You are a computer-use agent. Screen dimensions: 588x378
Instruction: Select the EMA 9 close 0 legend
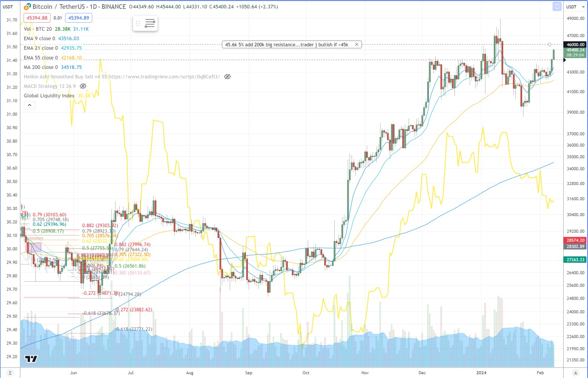click(39, 39)
